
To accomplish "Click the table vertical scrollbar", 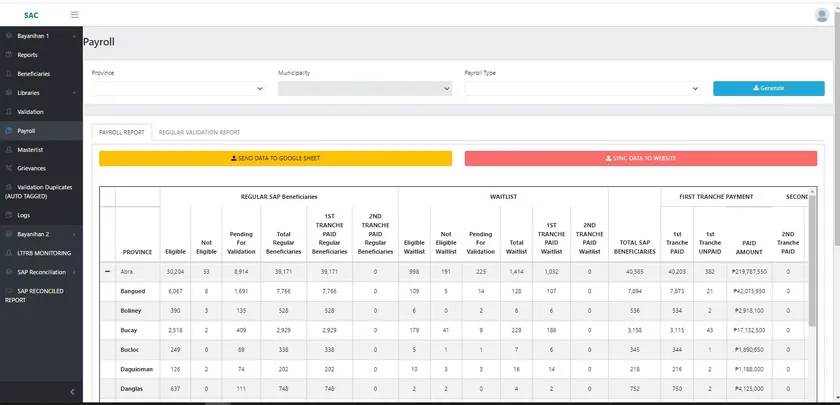I will (813, 260).
